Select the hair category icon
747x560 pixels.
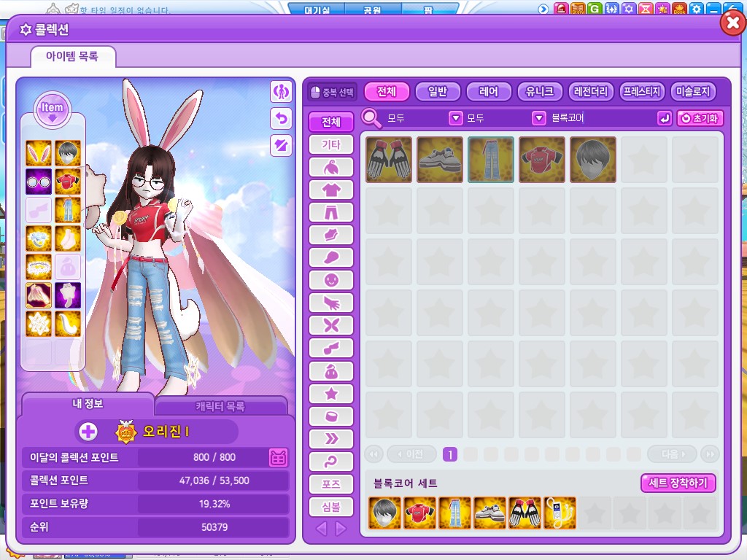(331, 167)
